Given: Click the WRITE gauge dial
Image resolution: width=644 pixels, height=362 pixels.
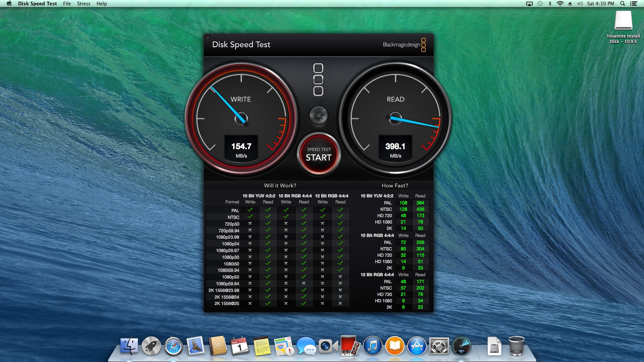Looking at the screenshot, I should click(241, 118).
